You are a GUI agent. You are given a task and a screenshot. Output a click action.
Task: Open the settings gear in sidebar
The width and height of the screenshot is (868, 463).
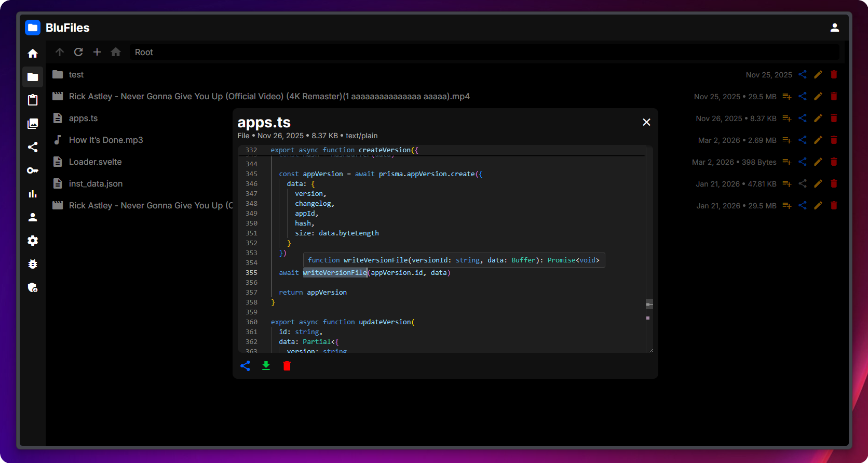point(33,241)
